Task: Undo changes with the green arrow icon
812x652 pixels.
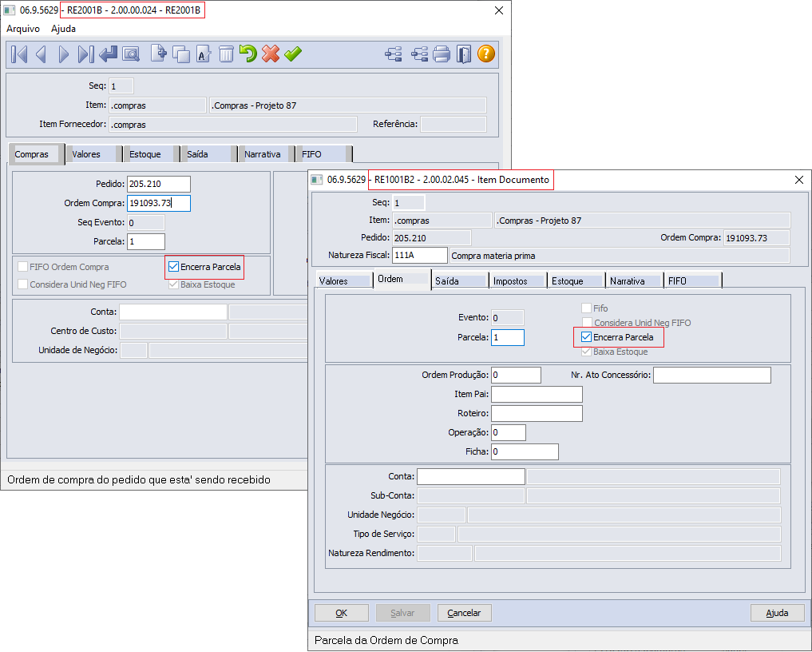Action: pyautogui.click(x=248, y=54)
